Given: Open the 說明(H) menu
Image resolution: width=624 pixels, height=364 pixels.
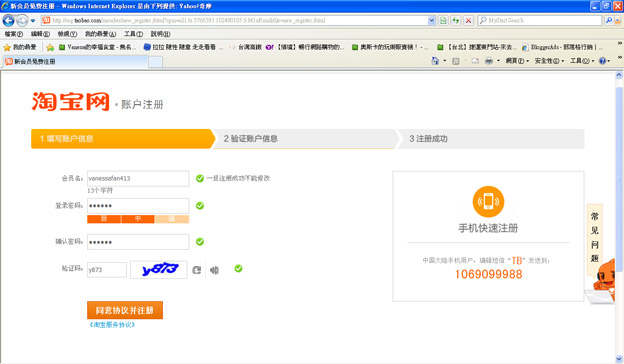Looking at the screenshot, I should (160, 34).
